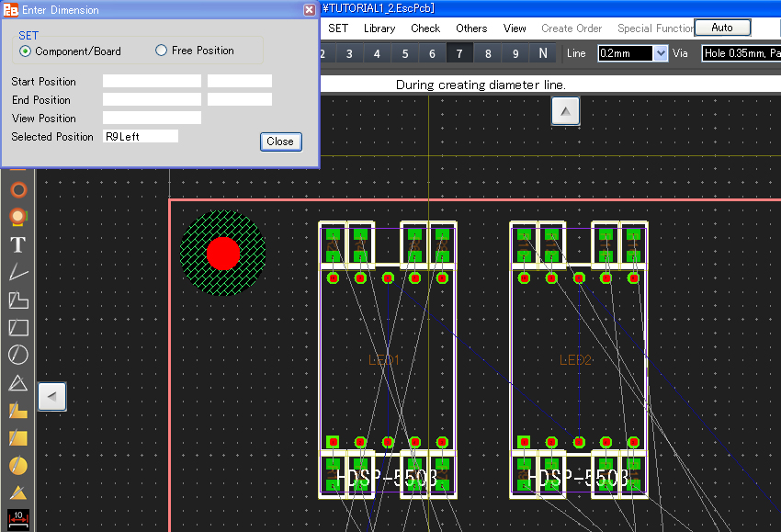
Task: Select the rectangle outline tool
Action: 18,327
